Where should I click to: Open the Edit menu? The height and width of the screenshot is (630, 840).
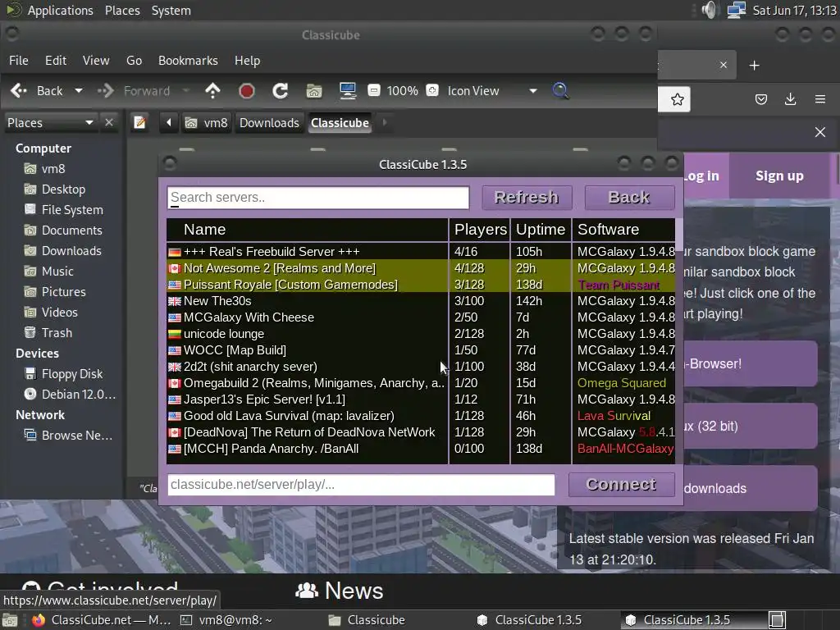click(56, 61)
